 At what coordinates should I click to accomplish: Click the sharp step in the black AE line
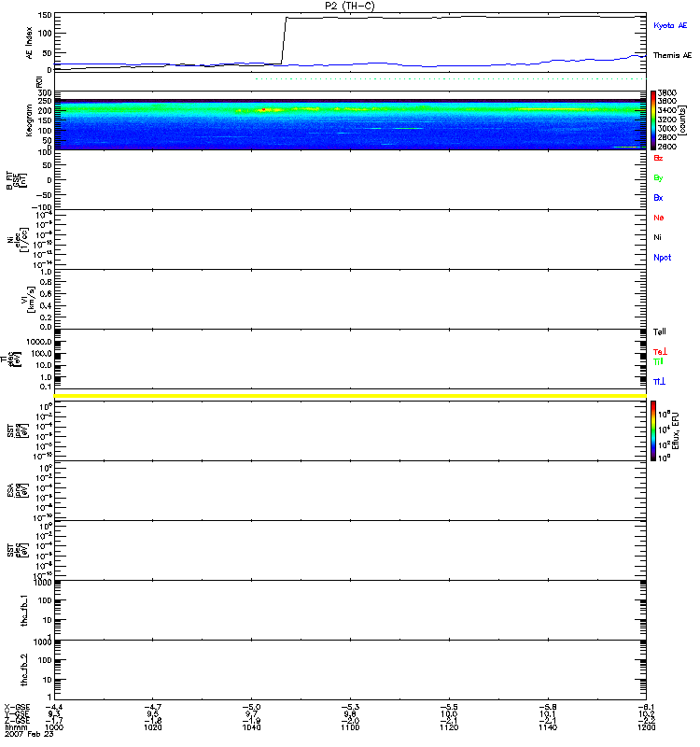[284, 40]
